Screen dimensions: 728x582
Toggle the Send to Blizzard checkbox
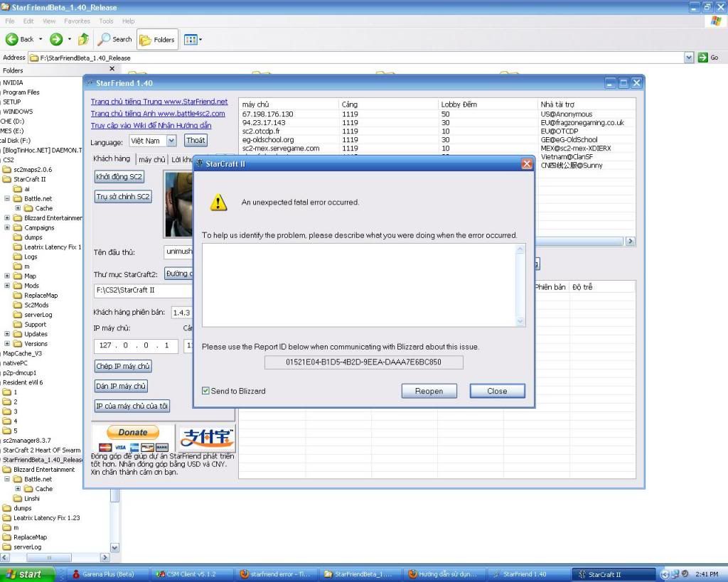(205, 391)
